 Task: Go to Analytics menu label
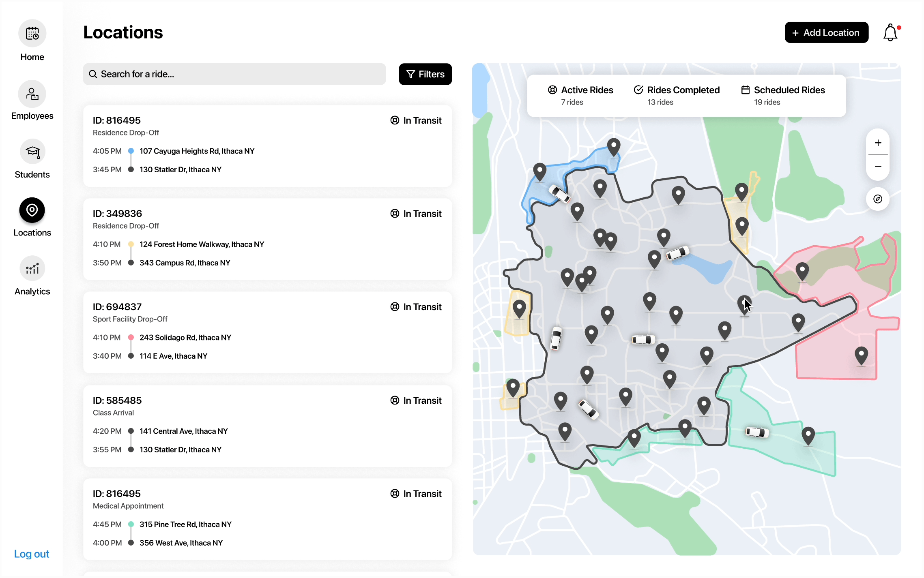tap(32, 291)
